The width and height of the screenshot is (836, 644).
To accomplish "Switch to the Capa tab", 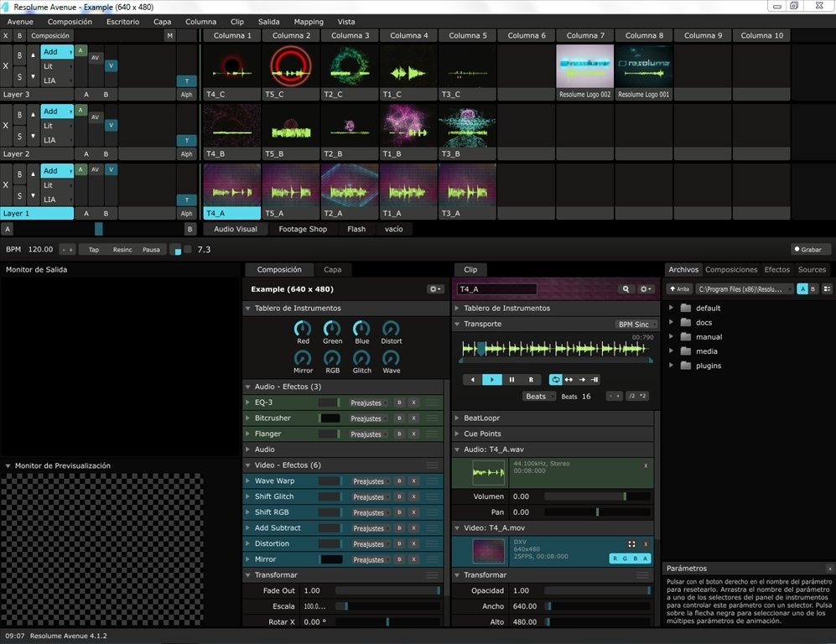I will 332,270.
